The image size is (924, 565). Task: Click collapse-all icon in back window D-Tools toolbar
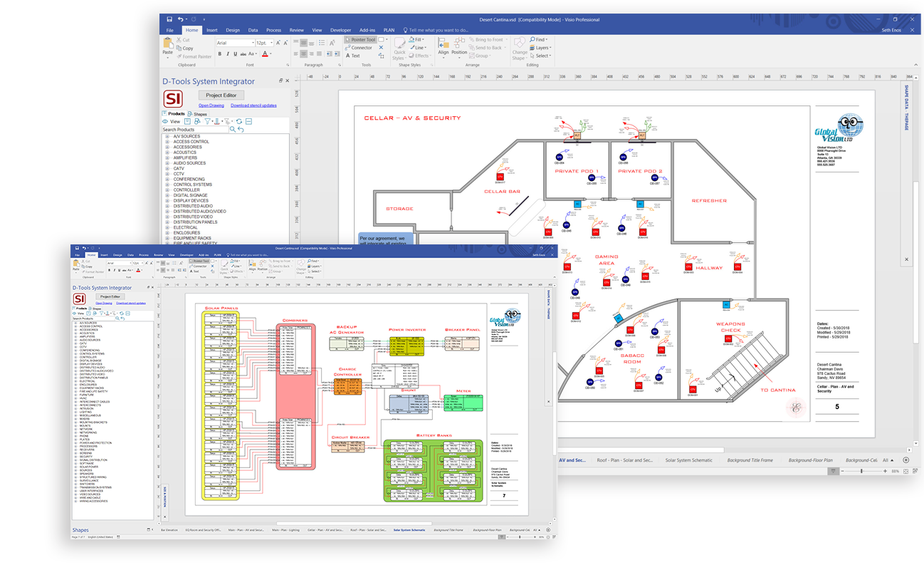(248, 121)
